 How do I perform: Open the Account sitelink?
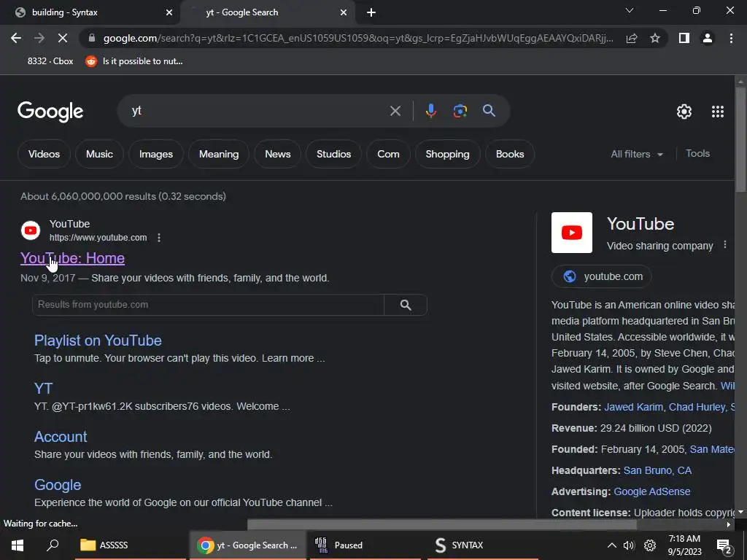click(61, 437)
